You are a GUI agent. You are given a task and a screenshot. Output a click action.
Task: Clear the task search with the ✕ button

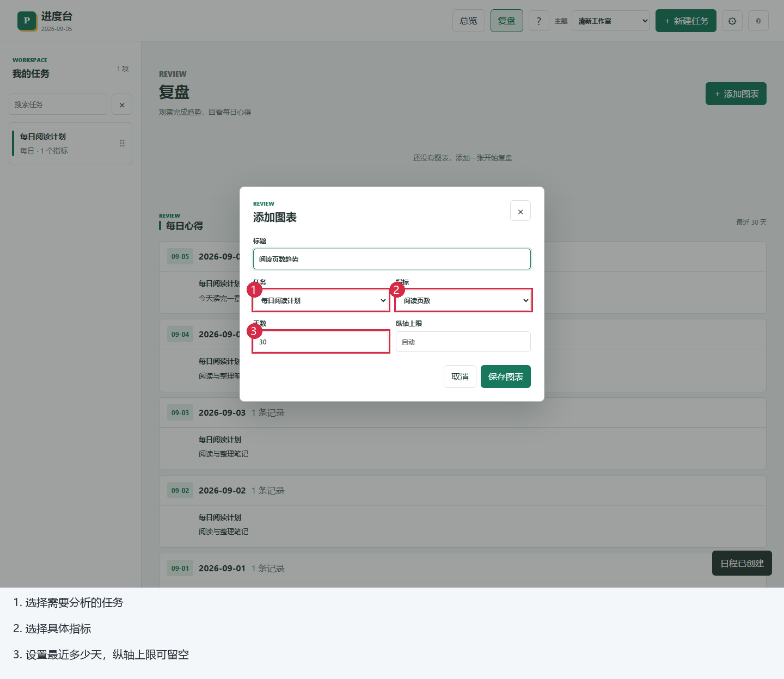click(122, 104)
